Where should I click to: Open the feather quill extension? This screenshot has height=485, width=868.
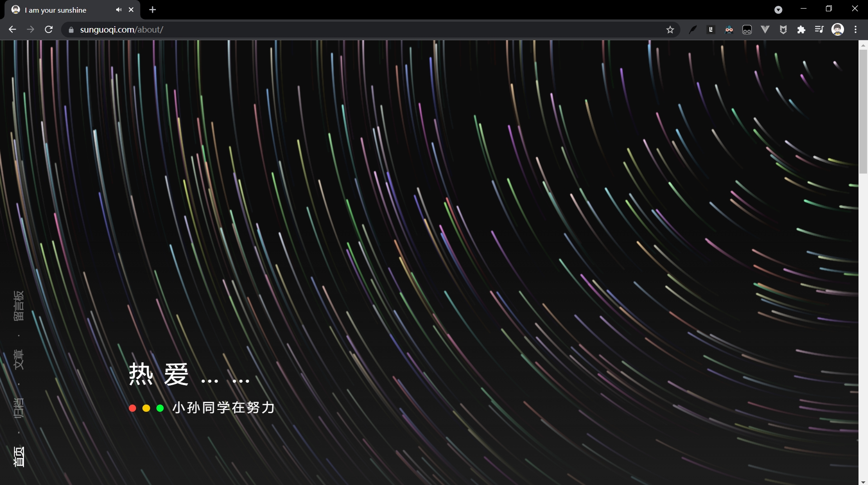pyautogui.click(x=693, y=30)
